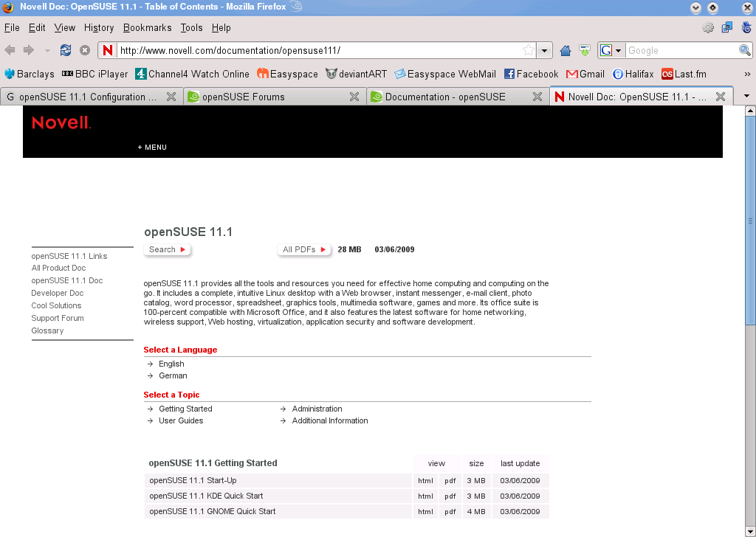
Task: Select the English language link
Action: tap(171, 364)
